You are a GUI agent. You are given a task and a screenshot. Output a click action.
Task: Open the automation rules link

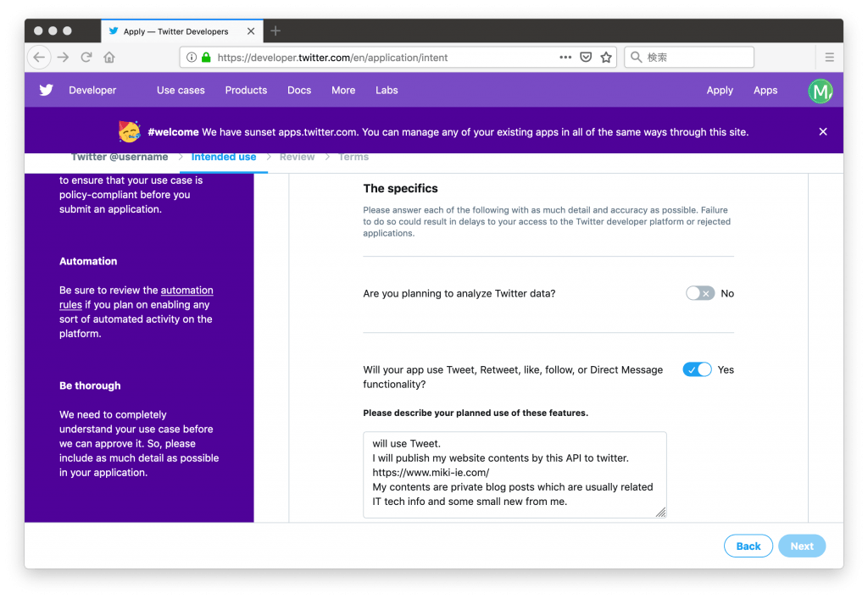click(x=186, y=291)
